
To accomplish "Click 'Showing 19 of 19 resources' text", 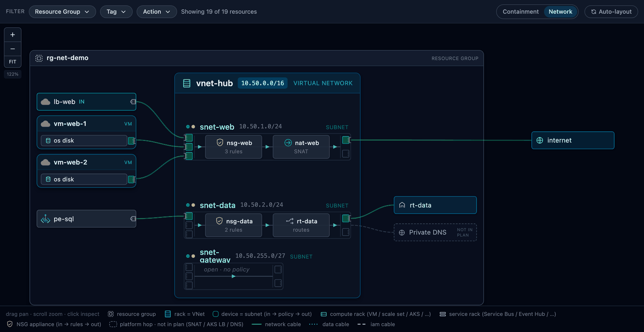I will pyautogui.click(x=219, y=12).
